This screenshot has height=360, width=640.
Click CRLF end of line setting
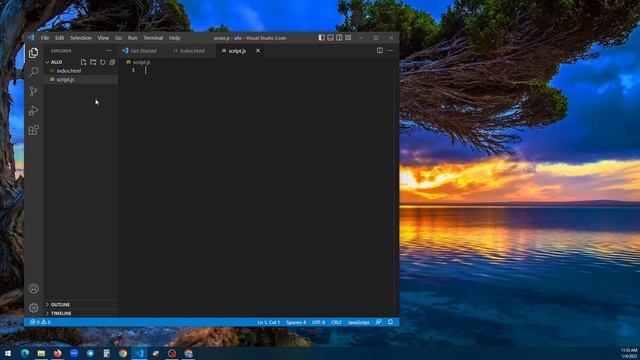point(336,322)
